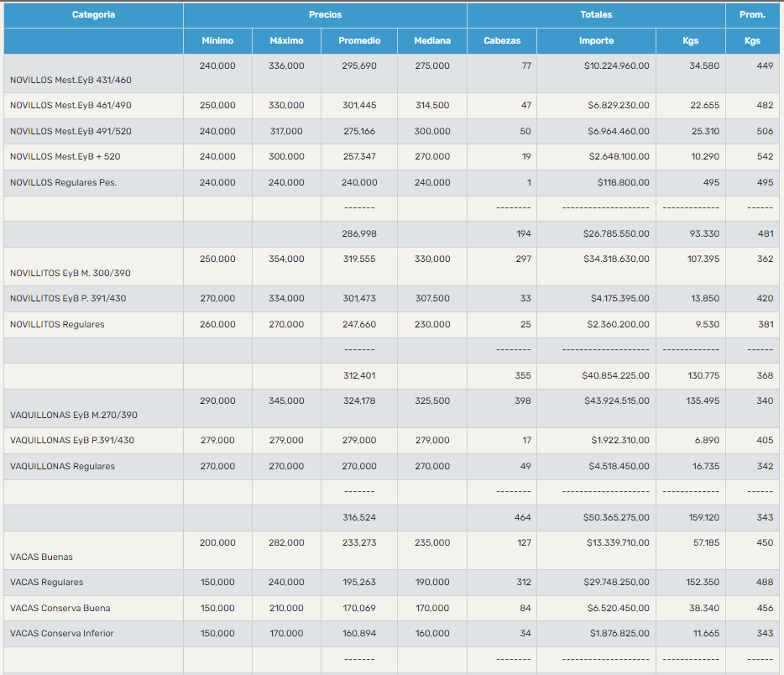
Task: Click the Promedio column header
Action: [x=359, y=41]
